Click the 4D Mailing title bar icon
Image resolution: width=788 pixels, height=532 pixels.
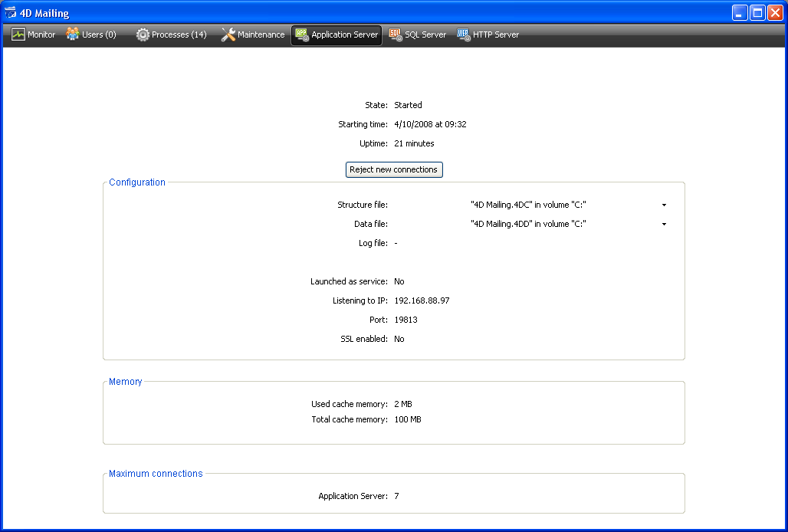[x=11, y=13]
